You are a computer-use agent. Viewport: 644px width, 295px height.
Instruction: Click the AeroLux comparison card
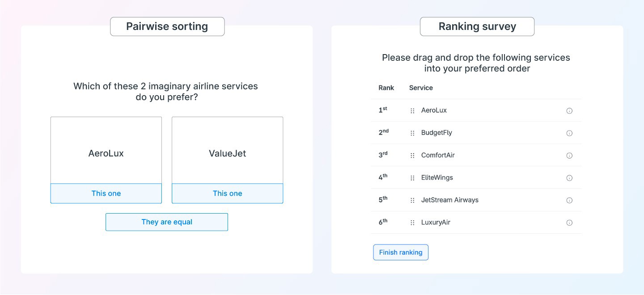(106, 151)
